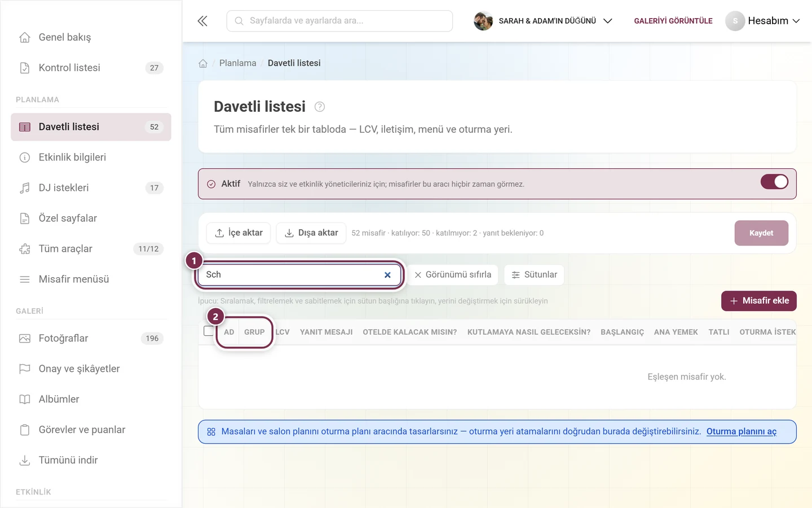Open DJ istekleri in the sidebar
This screenshot has height=508, width=812.
coord(91,188)
